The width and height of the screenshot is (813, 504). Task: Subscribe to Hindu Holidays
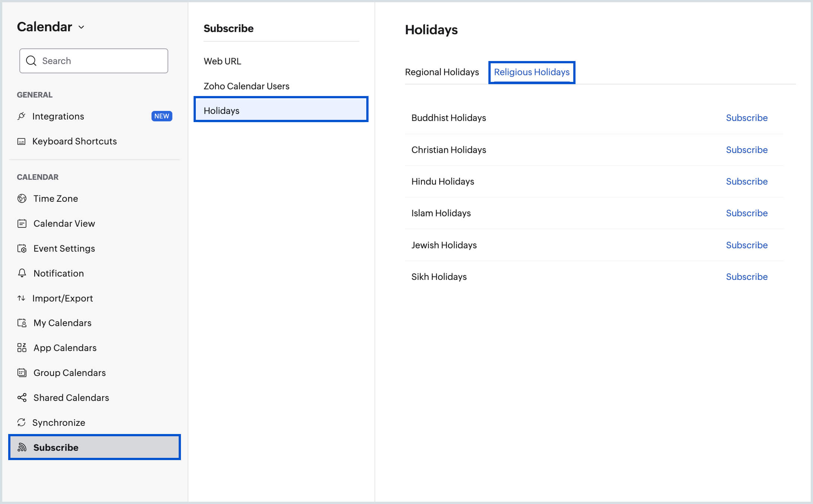point(746,182)
